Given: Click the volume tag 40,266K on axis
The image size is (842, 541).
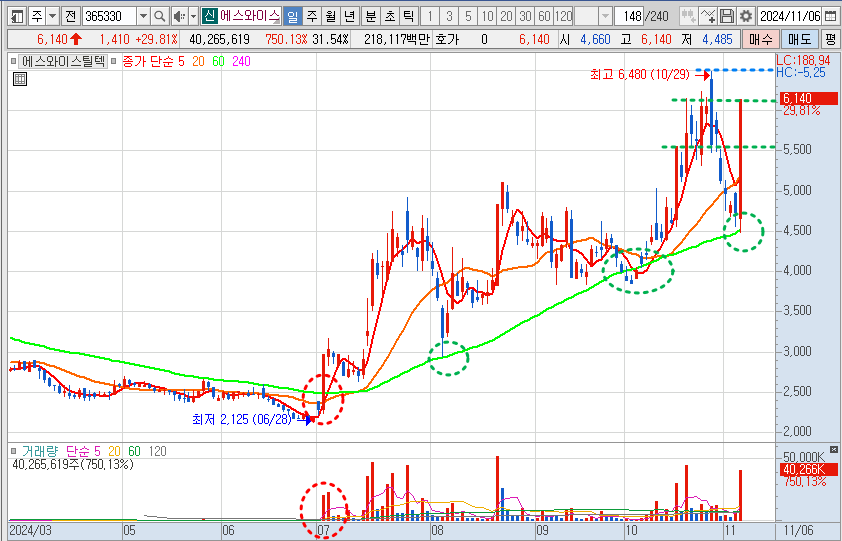Looking at the screenshot, I should [x=808, y=469].
